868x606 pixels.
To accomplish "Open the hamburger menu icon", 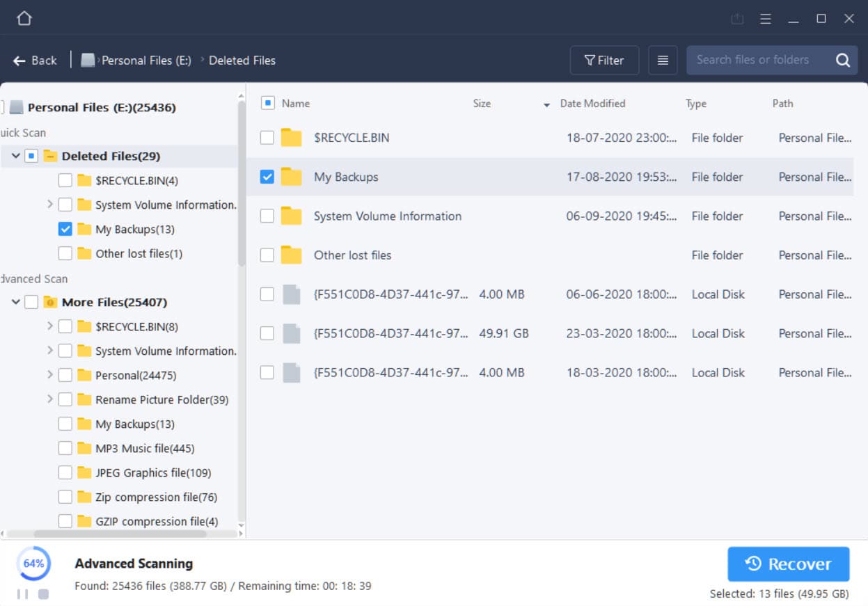I will point(766,19).
